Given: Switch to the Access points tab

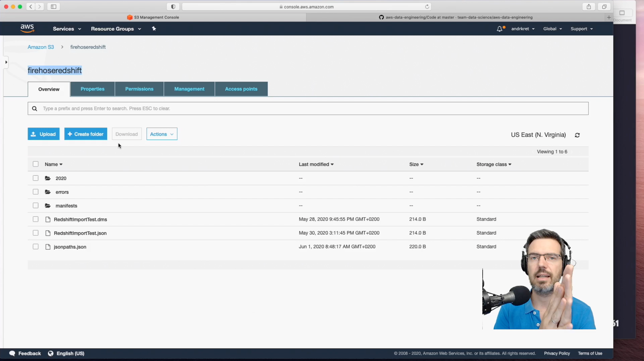Looking at the screenshot, I should click(241, 89).
